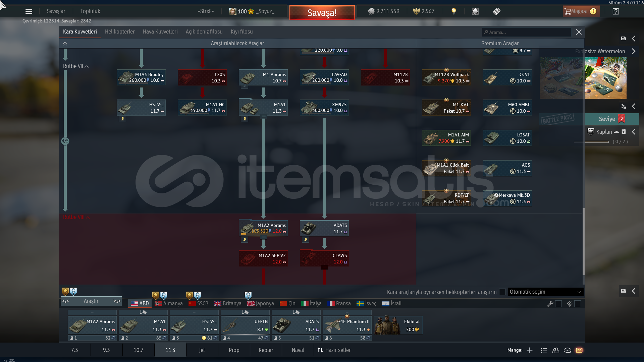Click the lightbulb hints icon
The image size is (644, 362).
(x=454, y=11)
